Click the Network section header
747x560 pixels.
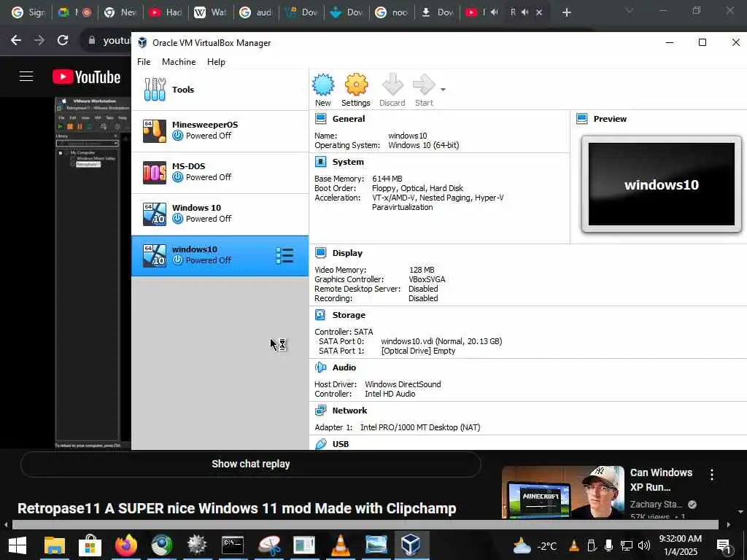(349, 411)
